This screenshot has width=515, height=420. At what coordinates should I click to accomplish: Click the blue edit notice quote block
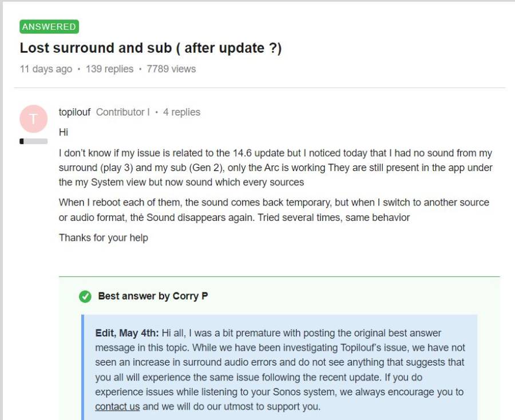click(280, 370)
